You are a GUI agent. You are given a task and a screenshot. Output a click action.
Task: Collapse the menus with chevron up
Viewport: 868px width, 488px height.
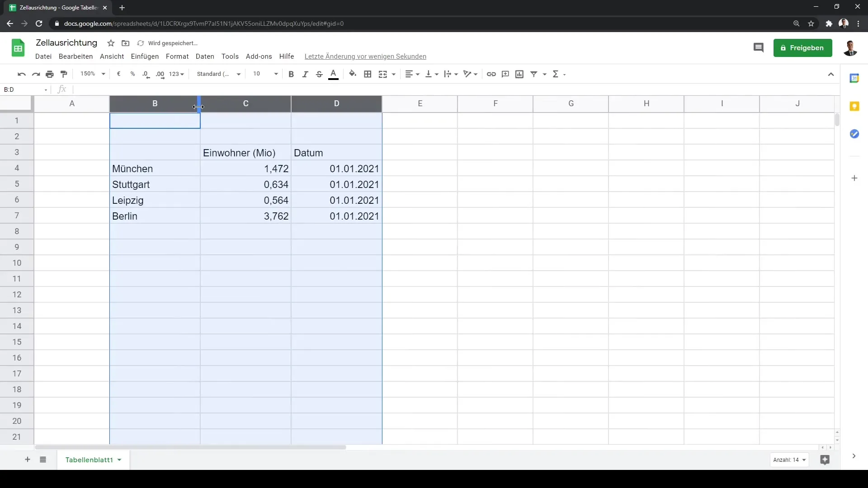click(x=831, y=74)
